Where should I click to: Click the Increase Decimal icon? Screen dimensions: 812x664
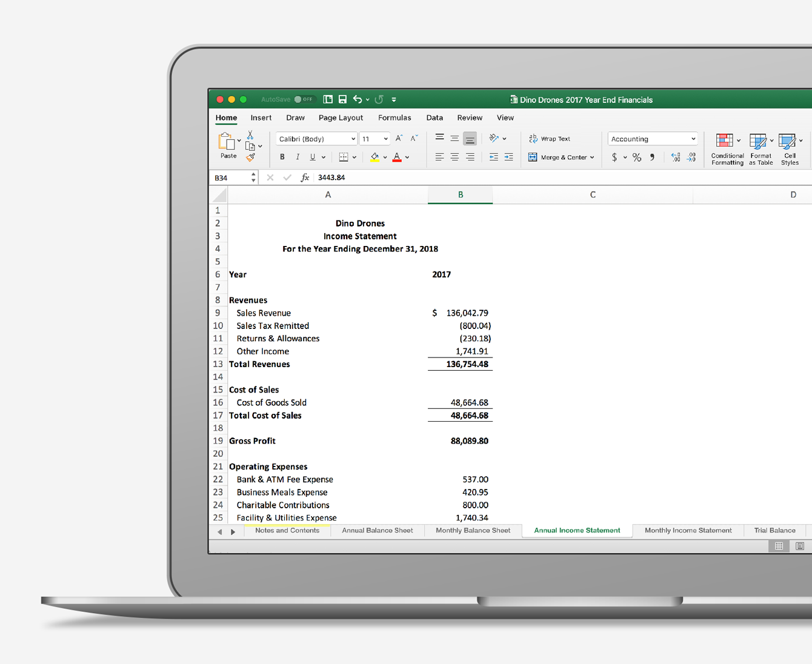674,157
